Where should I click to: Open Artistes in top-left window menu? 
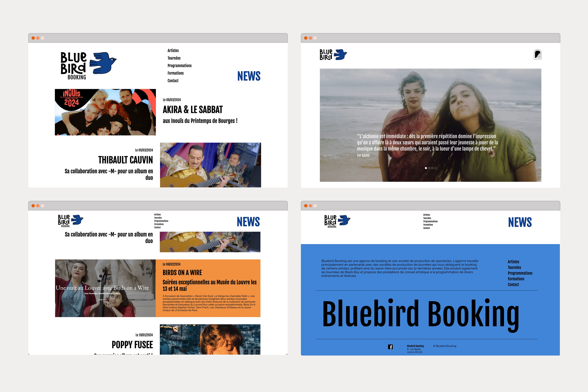173,51
